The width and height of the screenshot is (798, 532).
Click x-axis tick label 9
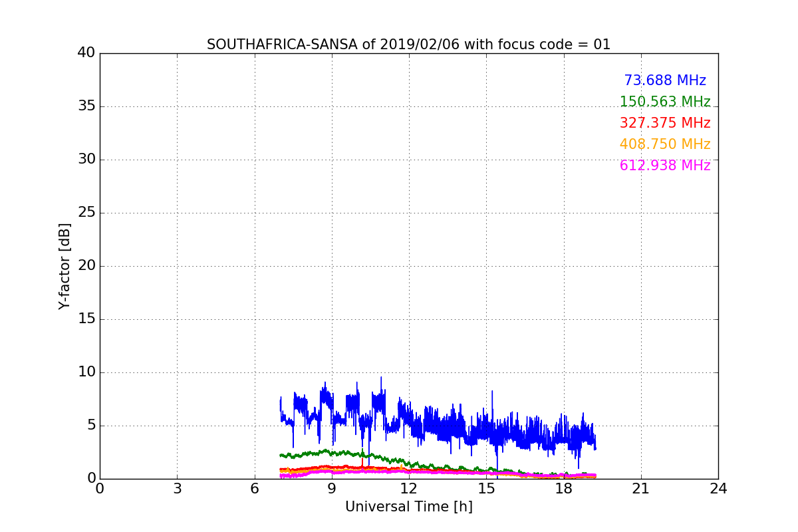point(332,489)
